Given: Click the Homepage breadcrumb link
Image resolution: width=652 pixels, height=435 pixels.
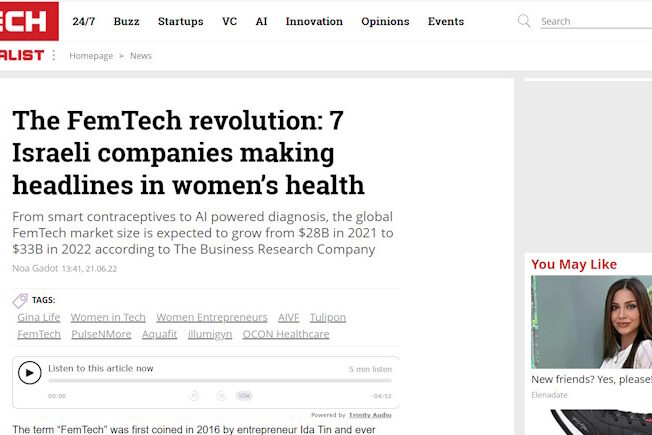Looking at the screenshot, I should click(x=91, y=56).
